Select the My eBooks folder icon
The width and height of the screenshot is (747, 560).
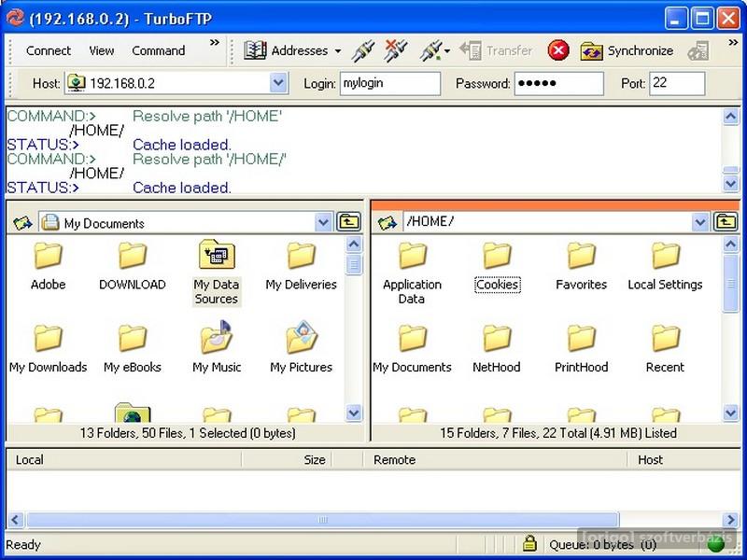click(x=133, y=338)
